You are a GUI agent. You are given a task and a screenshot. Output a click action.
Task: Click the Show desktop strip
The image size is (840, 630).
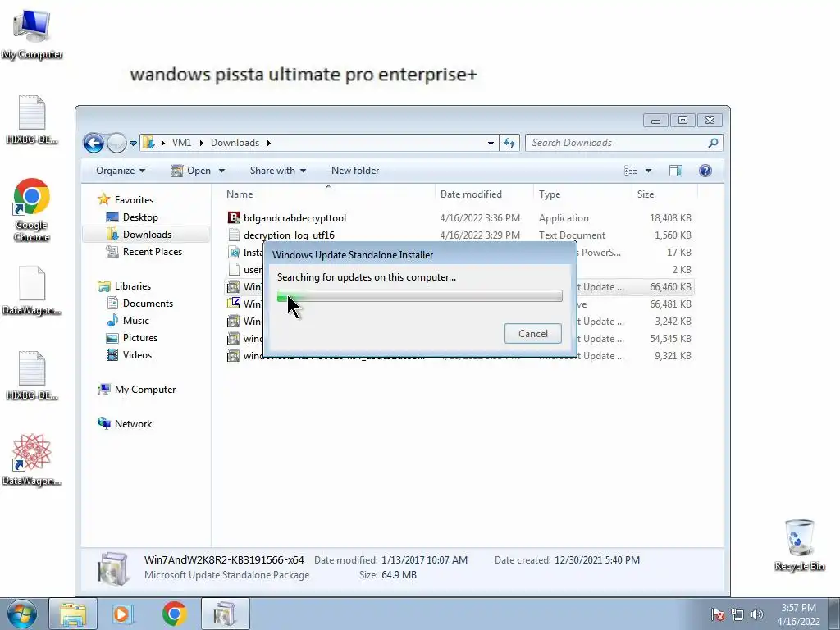tap(834, 614)
